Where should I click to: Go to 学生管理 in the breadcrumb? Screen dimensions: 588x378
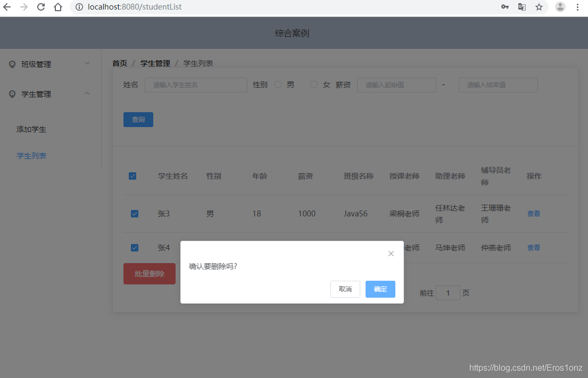click(x=155, y=63)
